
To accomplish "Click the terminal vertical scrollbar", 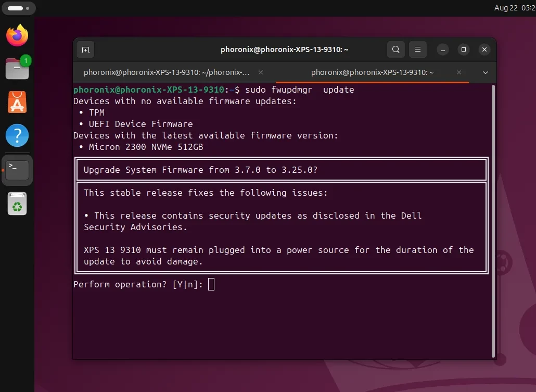I will 492,219.
